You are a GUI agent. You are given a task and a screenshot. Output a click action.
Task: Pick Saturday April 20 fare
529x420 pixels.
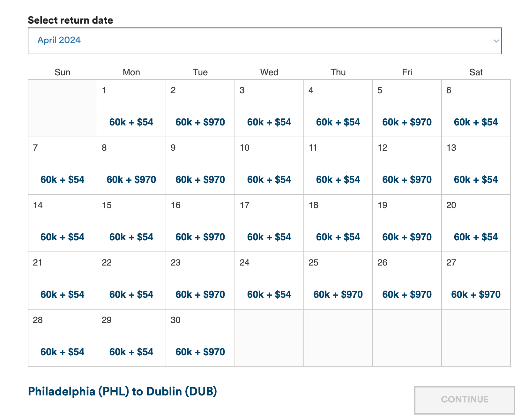click(476, 237)
